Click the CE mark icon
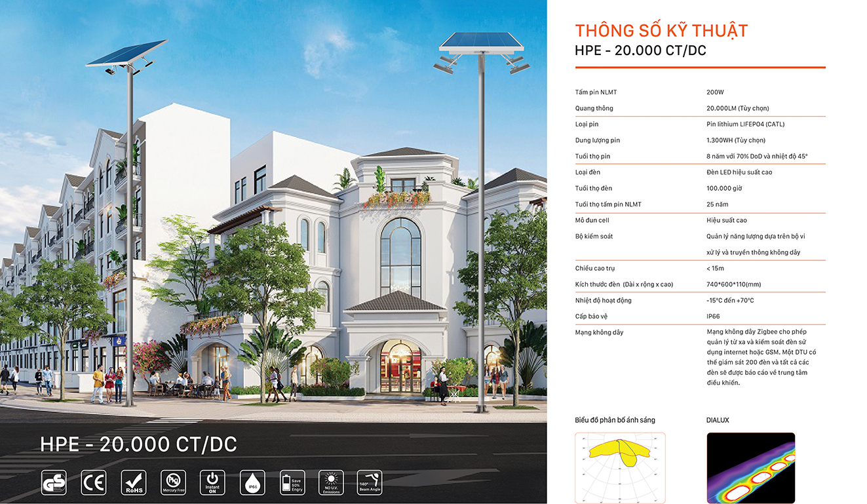The height and width of the screenshot is (504, 867). 93,482
